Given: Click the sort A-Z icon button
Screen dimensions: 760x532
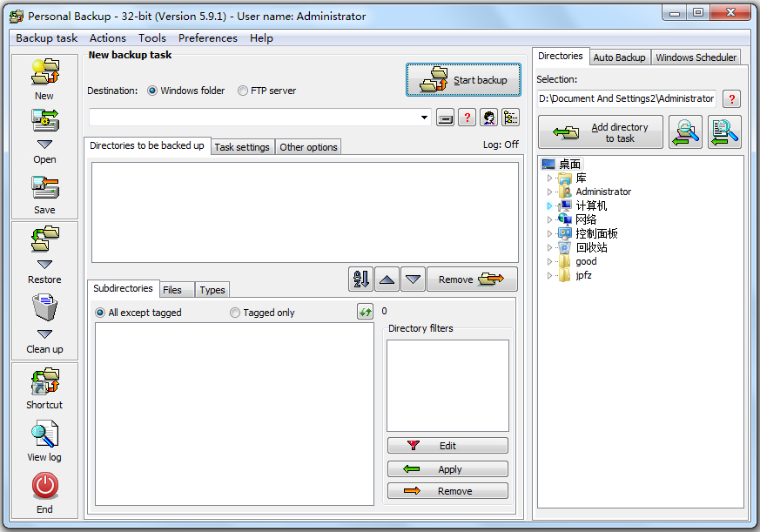Looking at the screenshot, I should 360,279.
